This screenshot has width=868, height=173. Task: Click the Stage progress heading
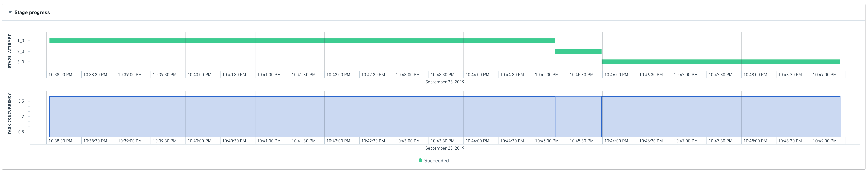(32, 12)
